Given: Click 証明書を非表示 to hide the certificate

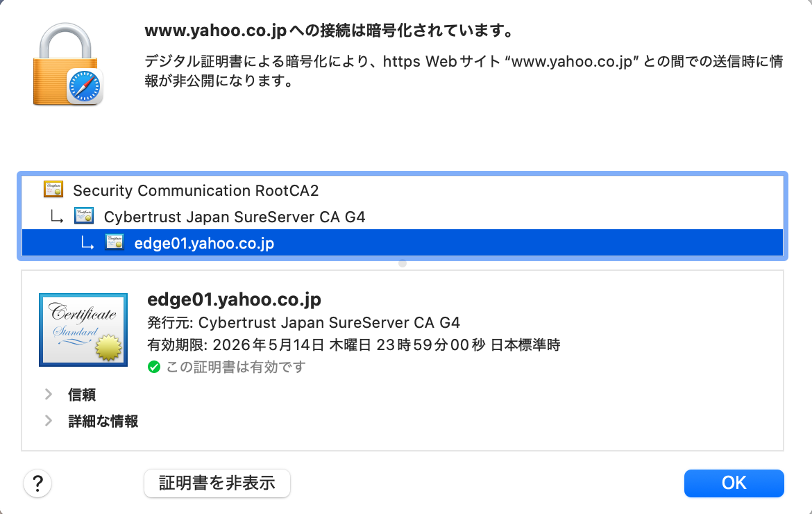Looking at the screenshot, I should click(217, 483).
